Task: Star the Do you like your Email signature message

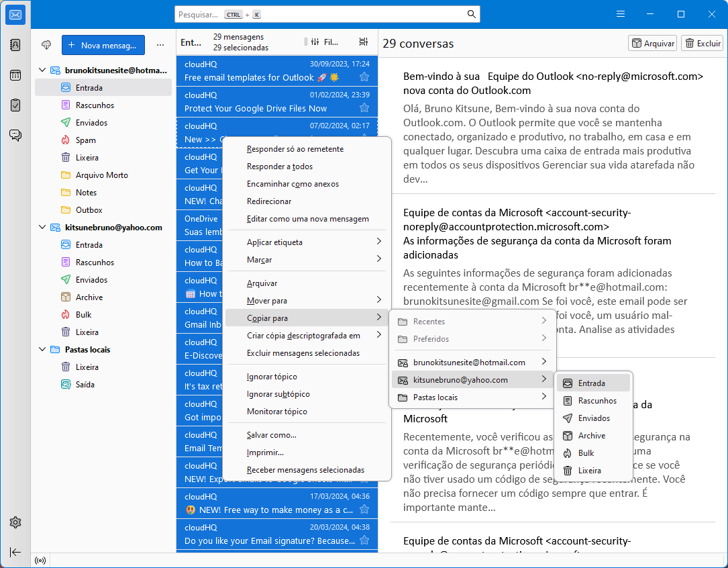Action: pos(364,540)
